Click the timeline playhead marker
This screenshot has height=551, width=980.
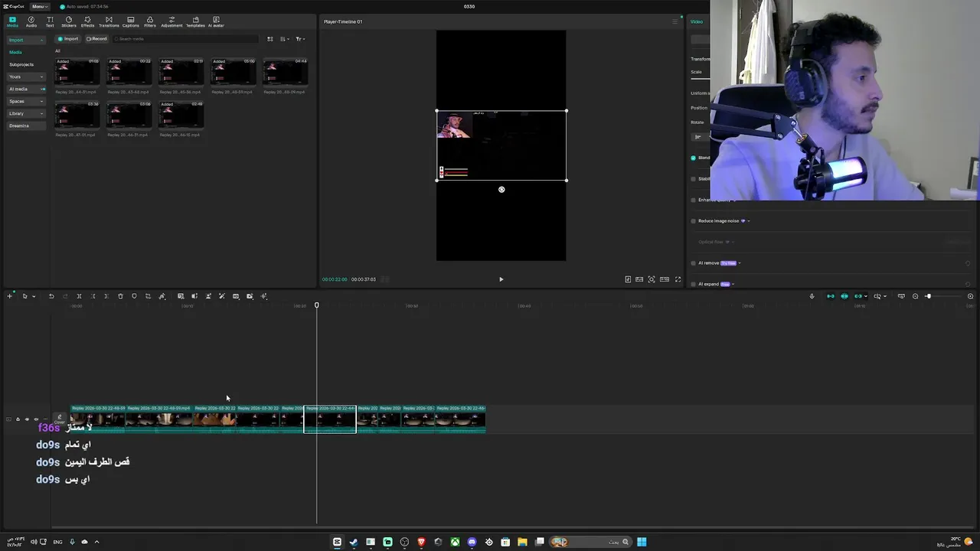[x=316, y=305]
